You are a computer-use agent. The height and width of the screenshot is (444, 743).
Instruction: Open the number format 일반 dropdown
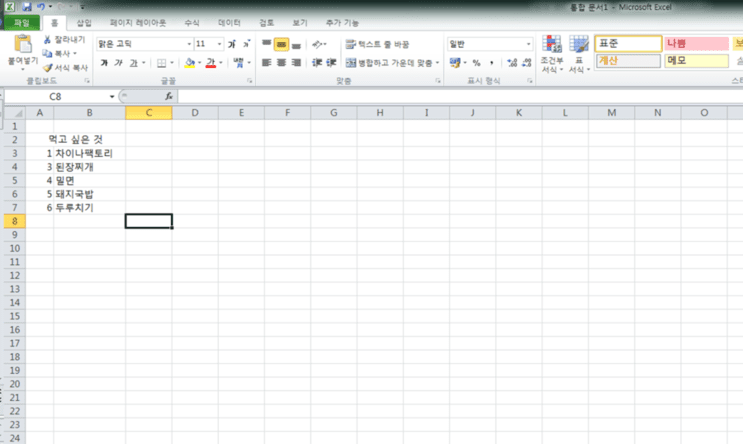point(528,44)
